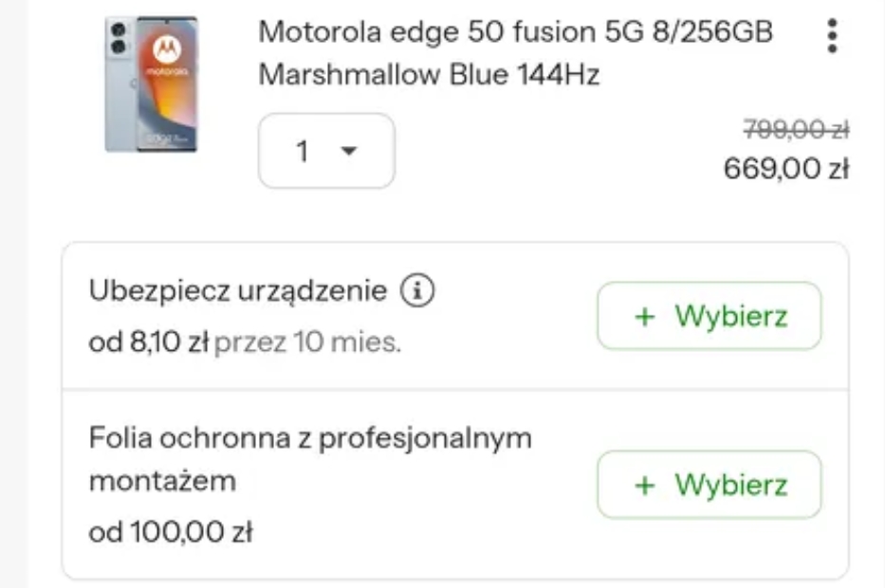This screenshot has height=588, width=885.
Task: Click the Motorola logo on the phone image
Action: pos(165,47)
